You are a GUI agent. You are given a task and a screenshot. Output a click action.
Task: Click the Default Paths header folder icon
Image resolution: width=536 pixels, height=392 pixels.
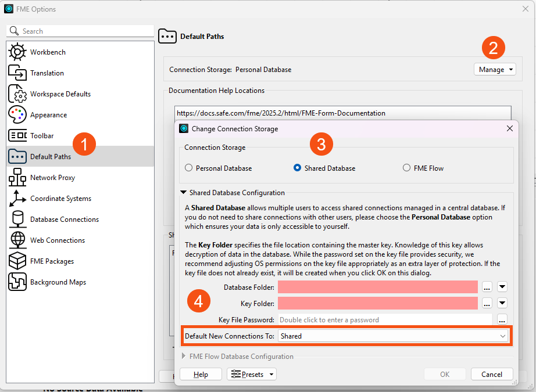pyautogui.click(x=167, y=36)
